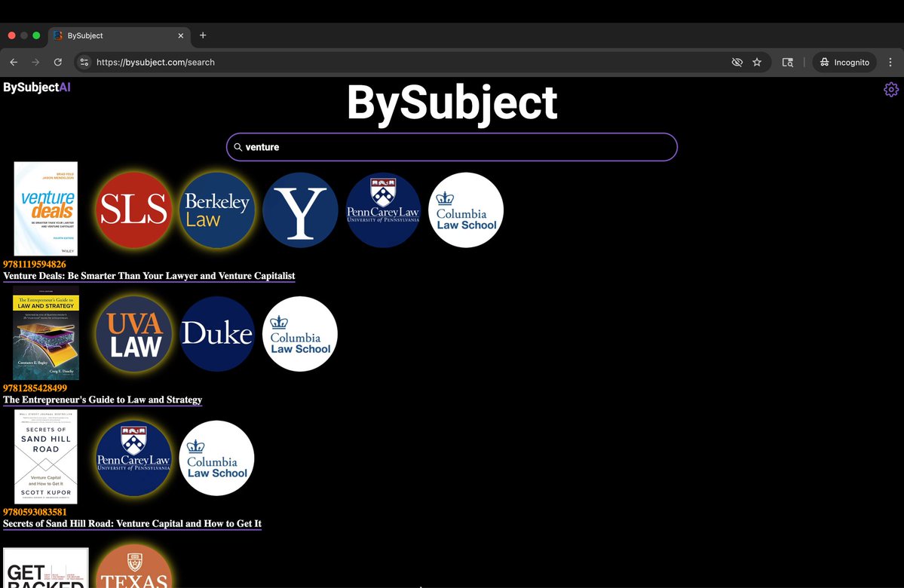Open site information icon in address bar
904x588 pixels.
pyautogui.click(x=84, y=63)
